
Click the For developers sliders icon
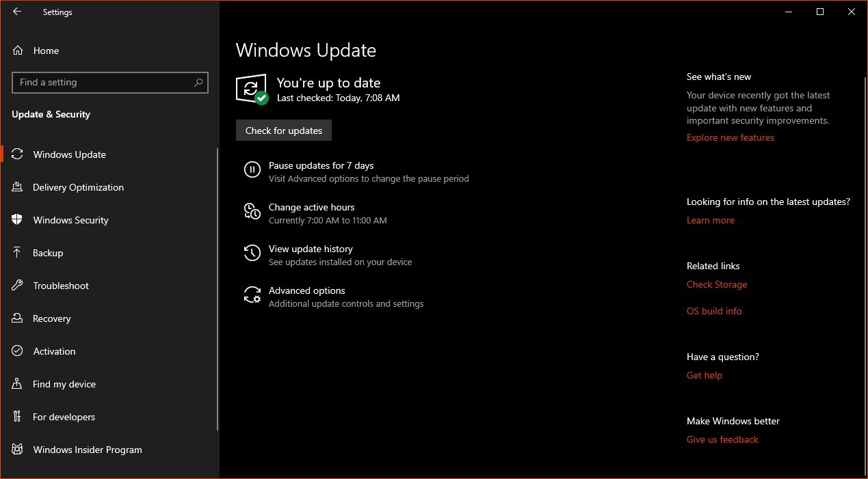pyautogui.click(x=18, y=417)
